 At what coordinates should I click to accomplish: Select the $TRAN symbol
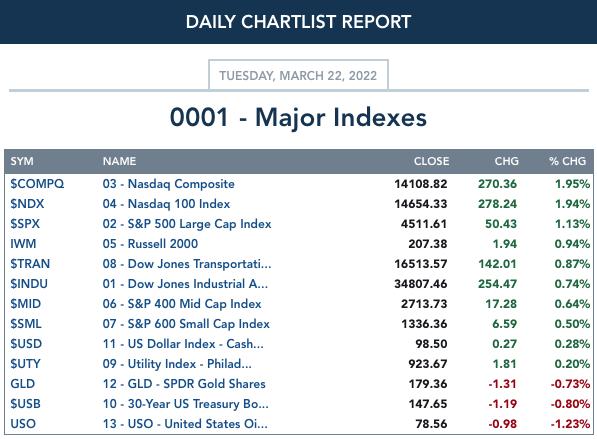click(x=30, y=264)
